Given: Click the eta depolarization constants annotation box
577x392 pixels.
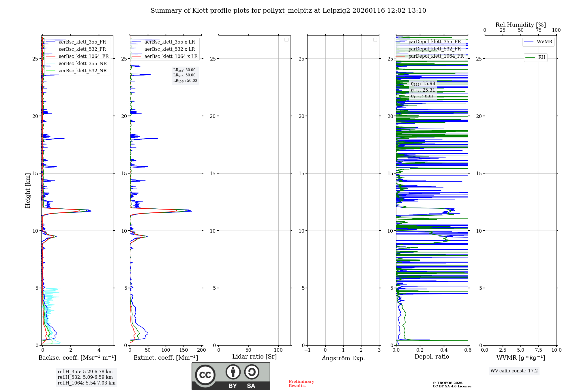Looking at the screenshot, I should tap(423, 90).
